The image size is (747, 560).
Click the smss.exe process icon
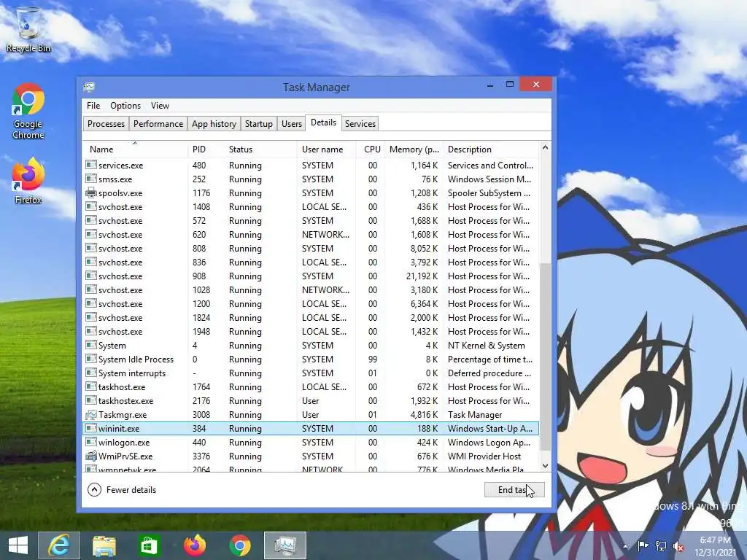click(x=91, y=179)
